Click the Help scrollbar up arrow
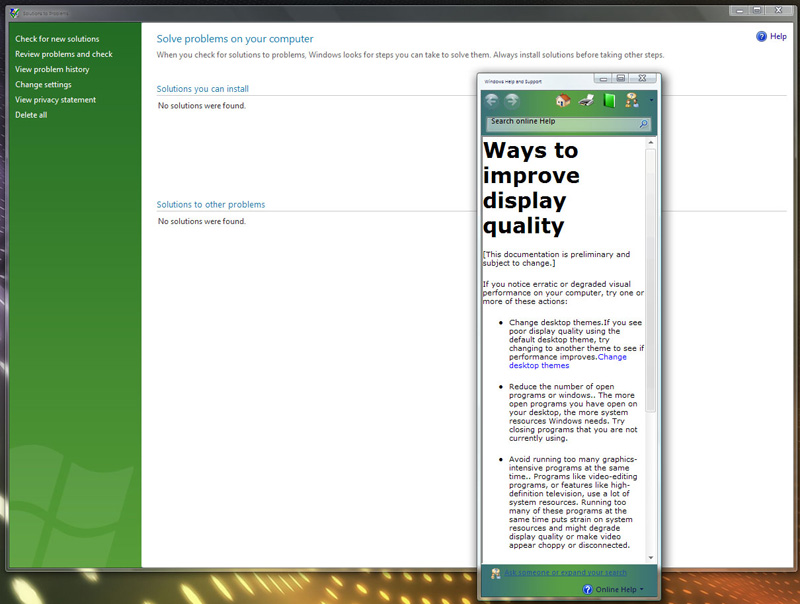 tap(651, 143)
